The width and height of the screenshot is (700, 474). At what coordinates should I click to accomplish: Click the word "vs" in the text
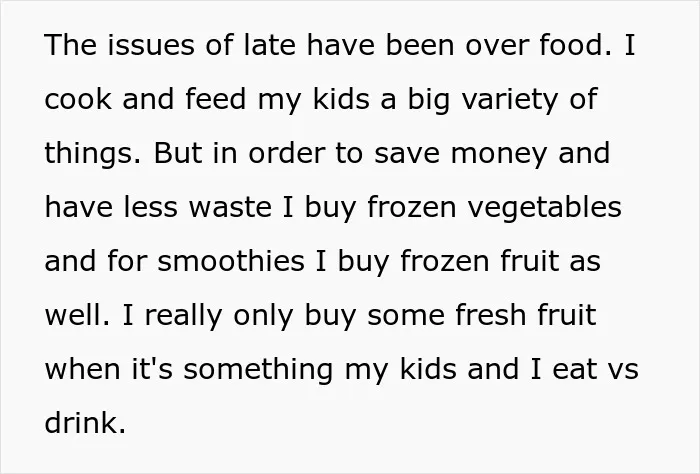click(x=624, y=370)
